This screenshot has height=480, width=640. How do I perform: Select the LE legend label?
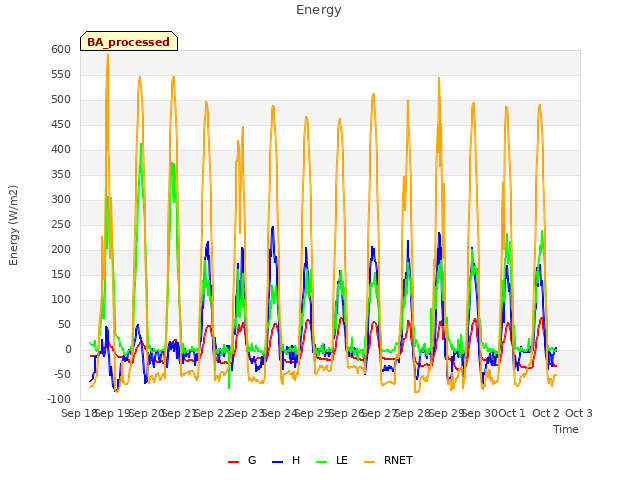(x=342, y=460)
